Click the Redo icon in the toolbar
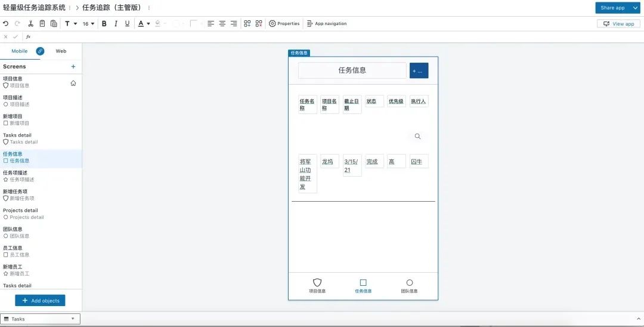The width and height of the screenshot is (644, 327). tap(17, 24)
